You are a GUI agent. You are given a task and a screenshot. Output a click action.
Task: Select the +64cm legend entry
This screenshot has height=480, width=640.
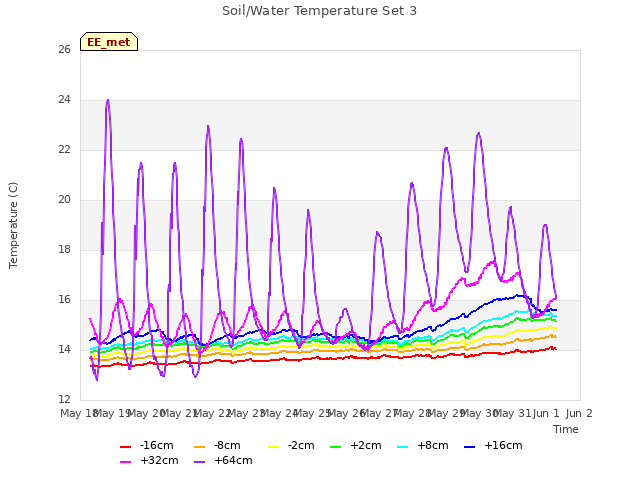[x=224, y=460]
